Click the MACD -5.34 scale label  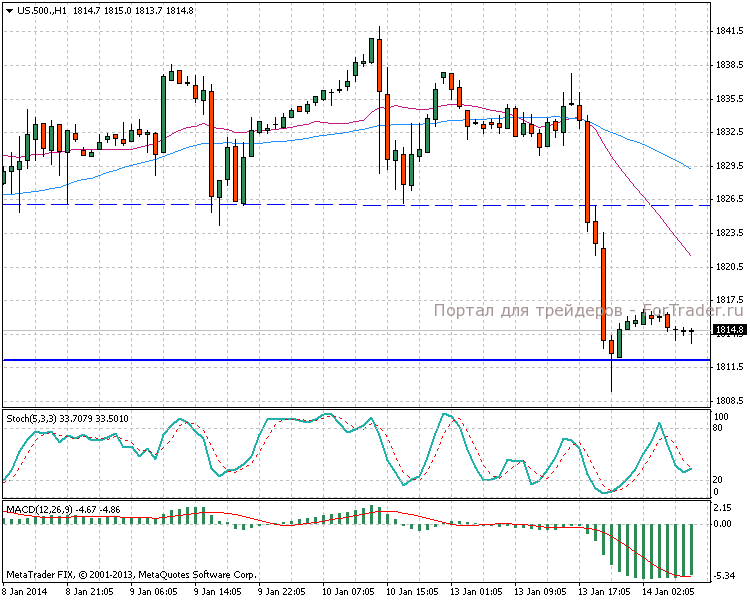click(x=724, y=575)
